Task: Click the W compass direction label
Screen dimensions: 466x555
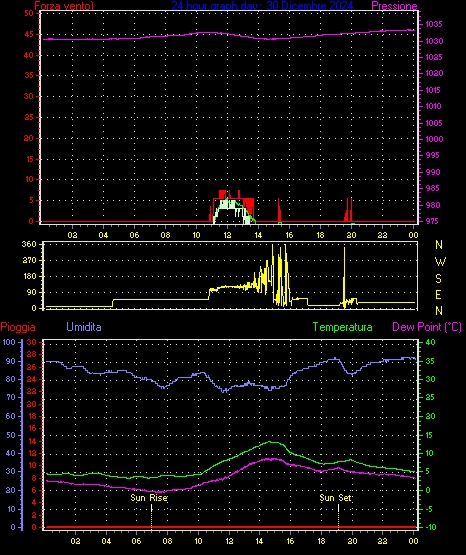Action: point(440,262)
